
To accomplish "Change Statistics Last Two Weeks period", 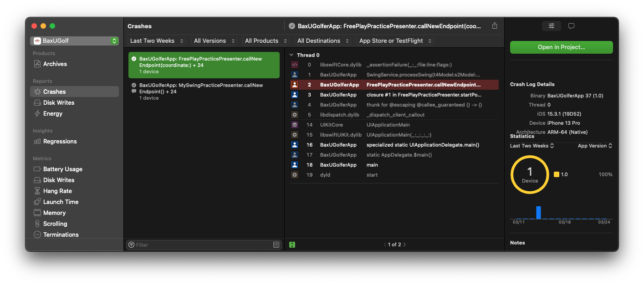I will (x=532, y=146).
